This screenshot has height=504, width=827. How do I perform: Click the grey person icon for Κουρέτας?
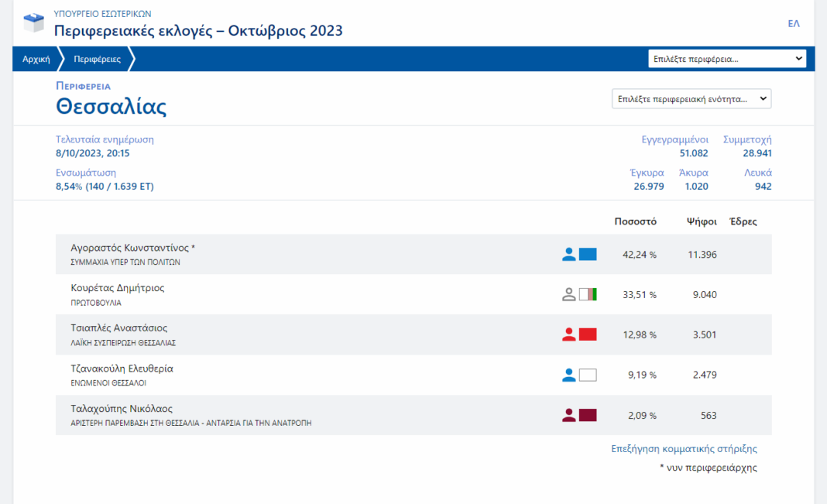pos(569,294)
